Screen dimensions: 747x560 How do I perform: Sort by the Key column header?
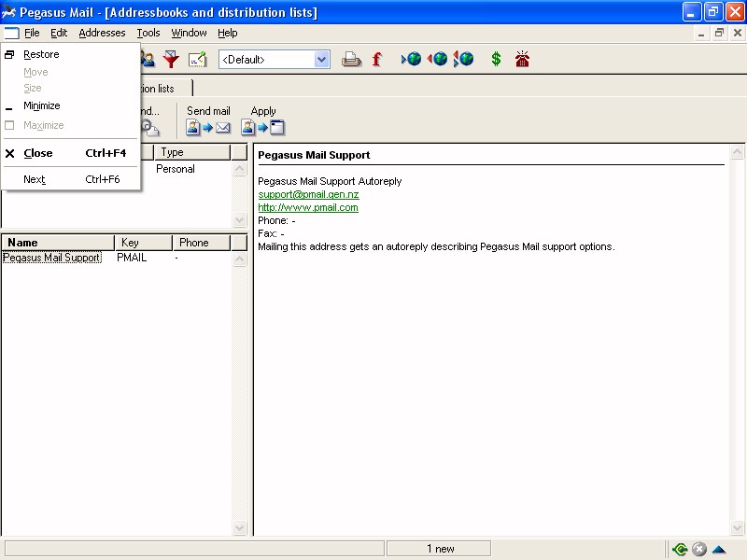(144, 243)
